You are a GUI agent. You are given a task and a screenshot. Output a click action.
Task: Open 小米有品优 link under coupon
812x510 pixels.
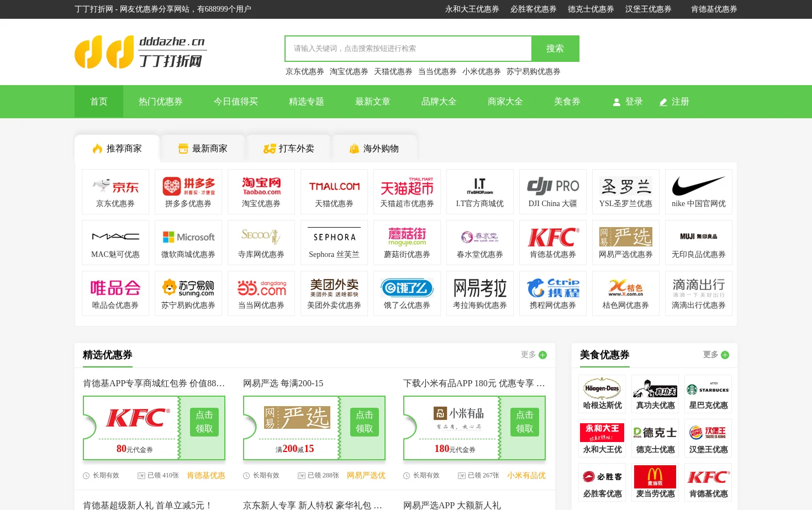point(526,475)
